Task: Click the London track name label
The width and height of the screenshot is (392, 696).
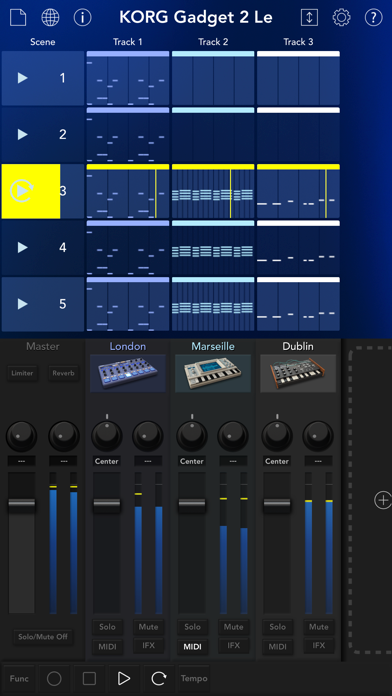Action: [128, 346]
